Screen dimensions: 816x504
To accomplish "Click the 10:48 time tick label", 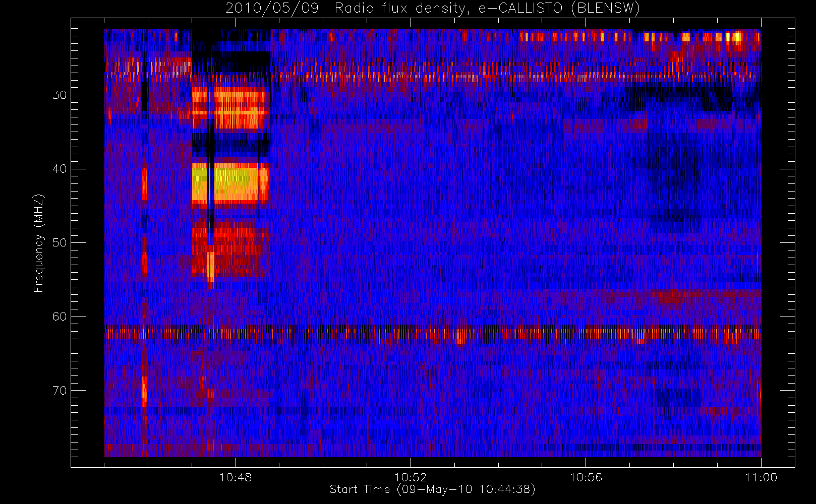I will (x=236, y=477).
